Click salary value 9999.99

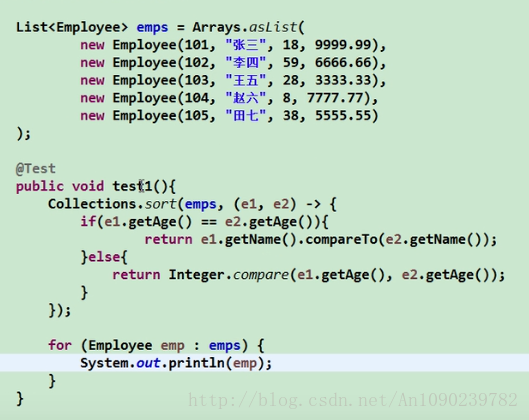tap(343, 45)
